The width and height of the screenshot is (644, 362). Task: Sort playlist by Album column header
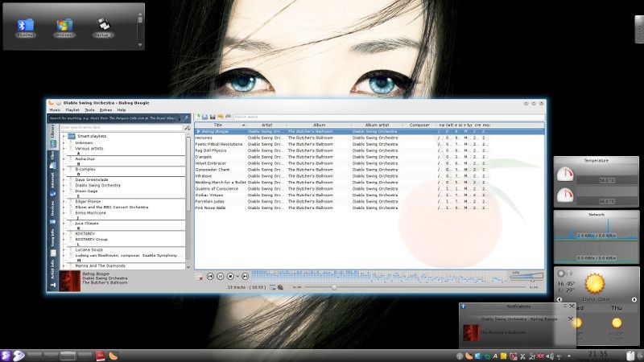(x=319, y=125)
